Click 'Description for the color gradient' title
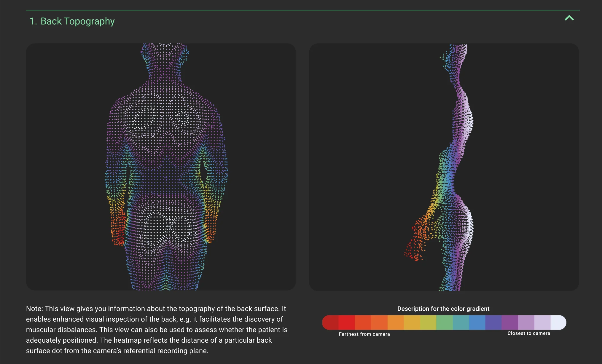602x364 pixels. tap(443, 309)
